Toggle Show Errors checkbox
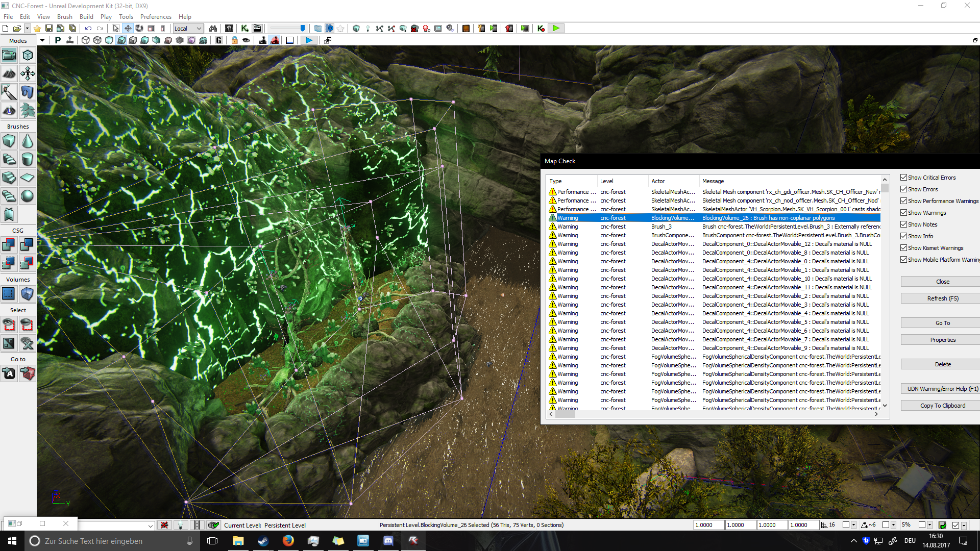The height and width of the screenshot is (551, 980). 904,189
